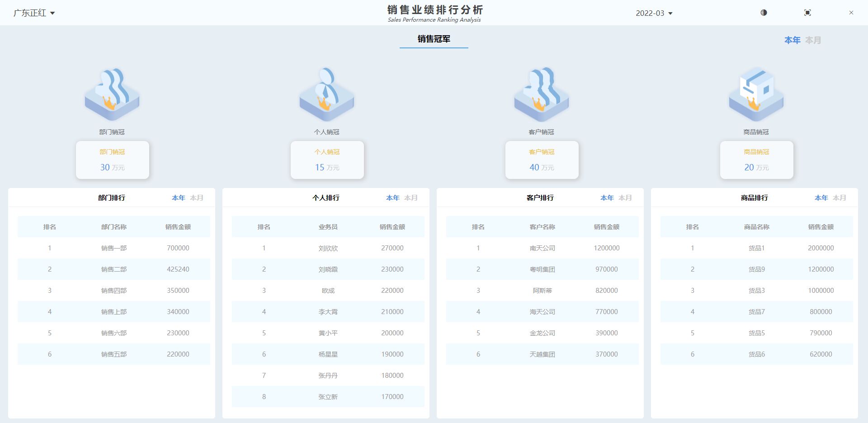Switch department ranking to 本月

[197, 198]
